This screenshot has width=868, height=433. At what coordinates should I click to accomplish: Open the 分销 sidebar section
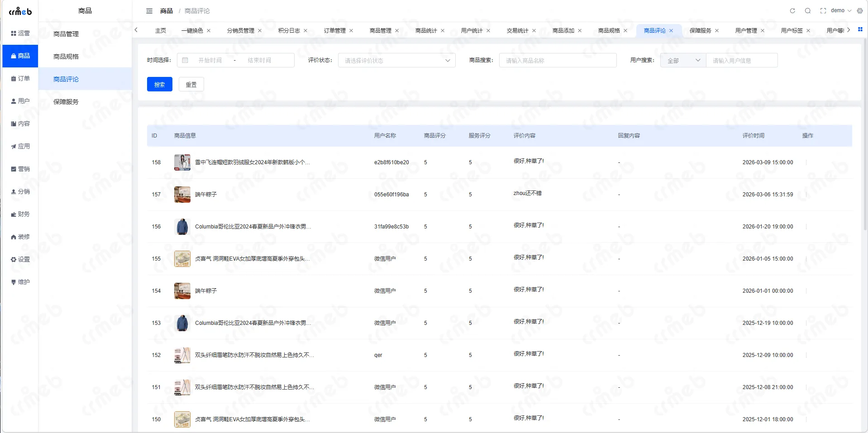[x=20, y=191]
